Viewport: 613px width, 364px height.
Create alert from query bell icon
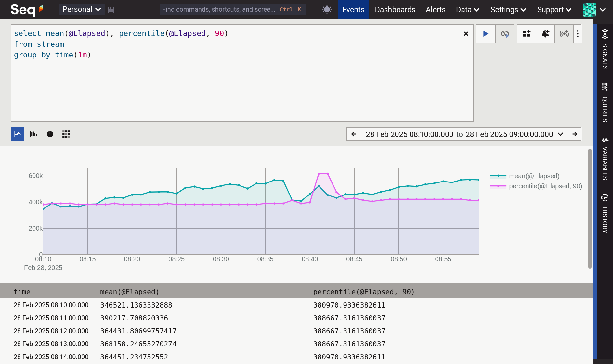pyautogui.click(x=545, y=34)
